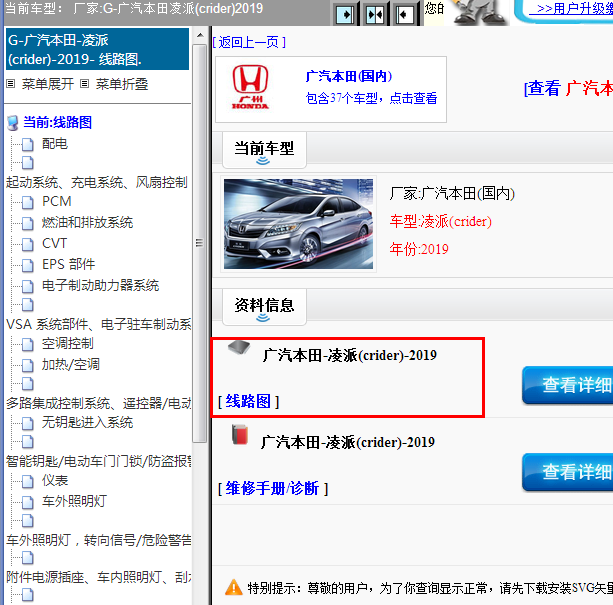Click the document icon beside PCM
613x605 pixels.
28,201
